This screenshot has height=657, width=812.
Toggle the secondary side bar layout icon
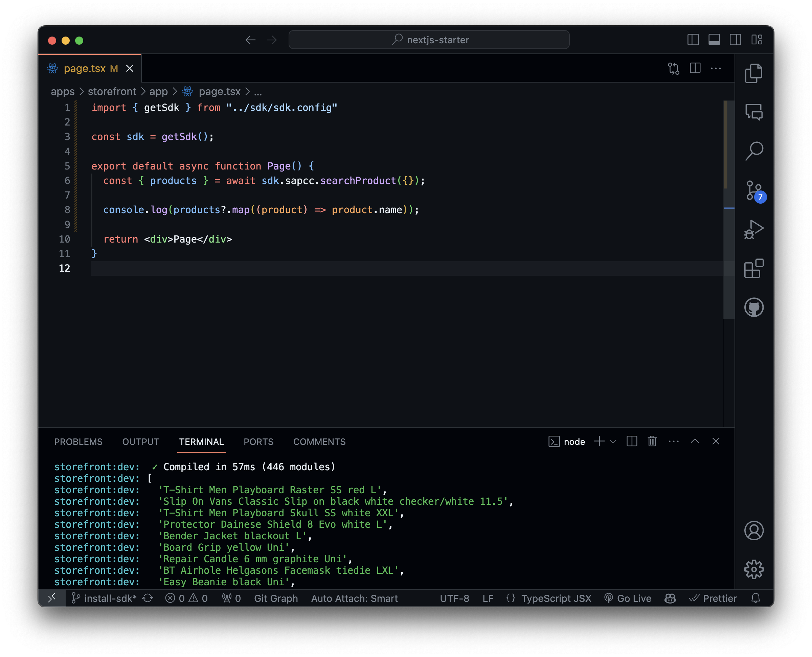(x=735, y=40)
